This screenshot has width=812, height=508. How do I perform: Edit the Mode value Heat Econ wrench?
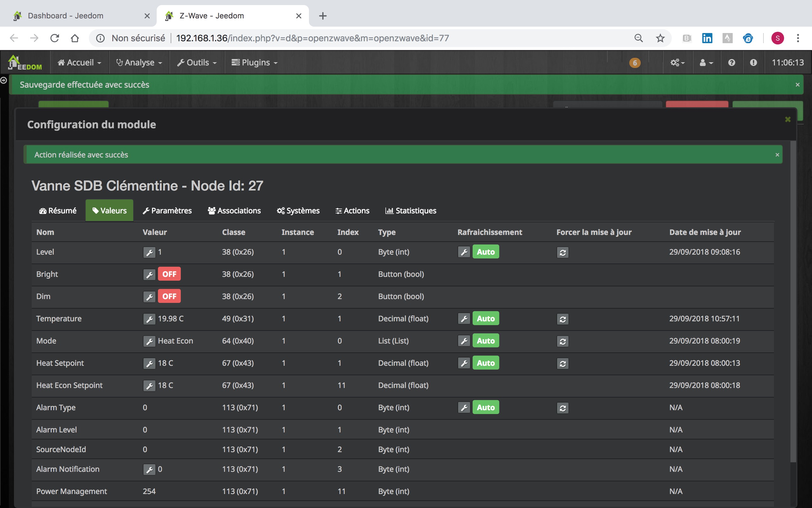149,341
